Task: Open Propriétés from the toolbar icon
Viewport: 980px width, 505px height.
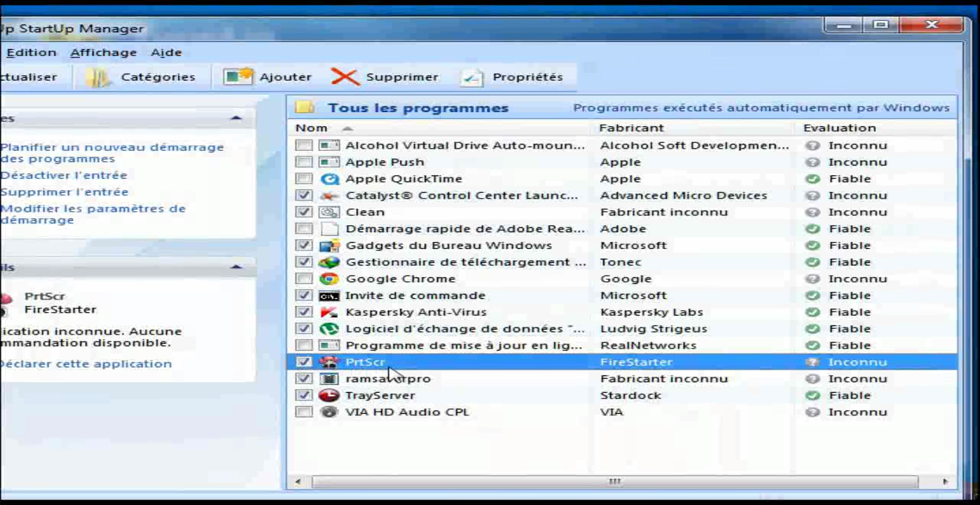Action: coord(472,77)
